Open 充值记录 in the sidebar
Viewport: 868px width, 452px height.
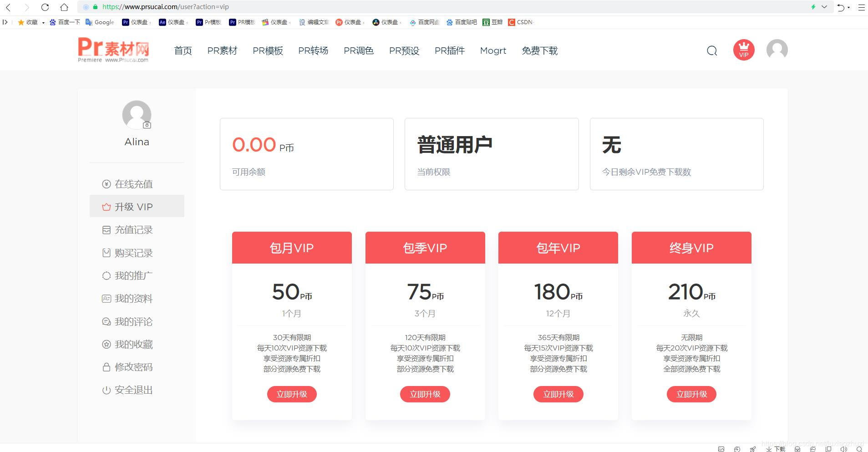(137, 230)
